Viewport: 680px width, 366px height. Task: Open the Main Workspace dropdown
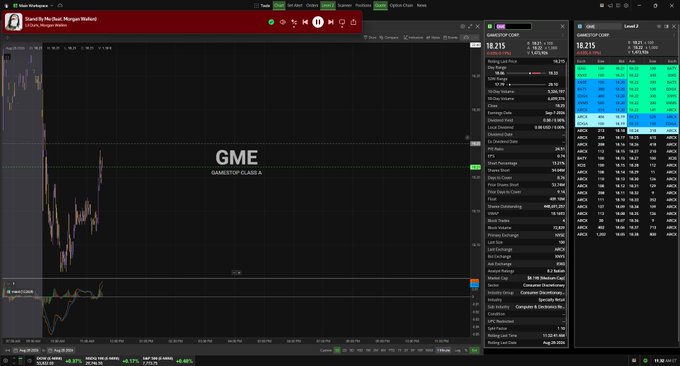[x=33, y=6]
